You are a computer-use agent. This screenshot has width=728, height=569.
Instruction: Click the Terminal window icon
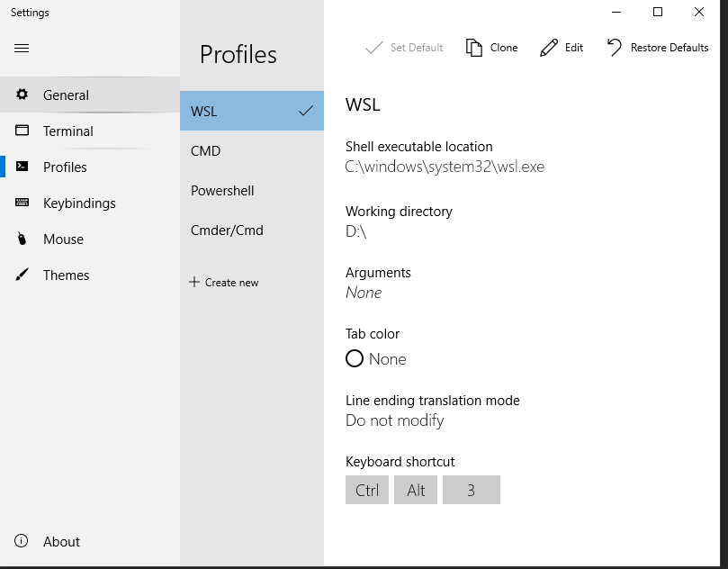(x=22, y=131)
